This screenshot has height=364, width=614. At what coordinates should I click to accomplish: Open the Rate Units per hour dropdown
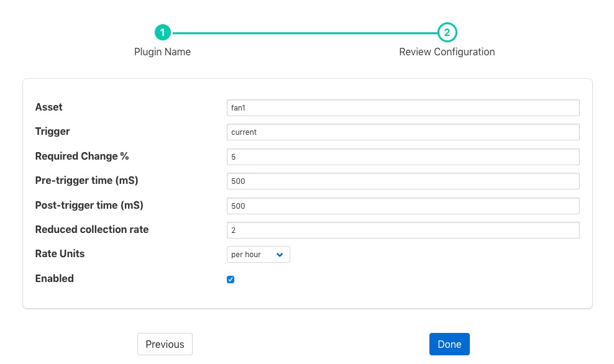coord(258,255)
